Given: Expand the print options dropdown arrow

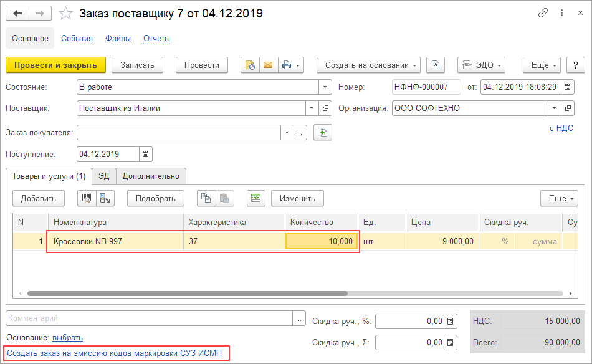Looking at the screenshot, I should pos(298,65).
